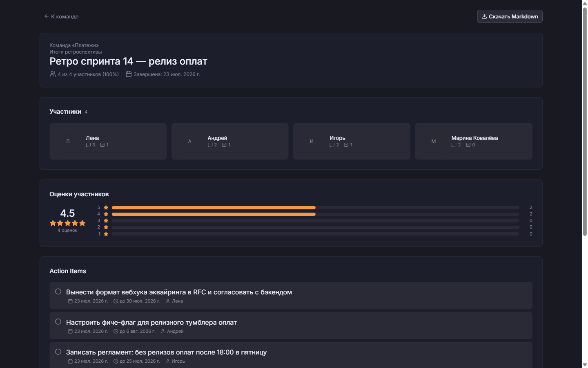Click the assignee icon beside «Андрей» in the action item
The width and height of the screenshot is (588, 368).
click(163, 332)
